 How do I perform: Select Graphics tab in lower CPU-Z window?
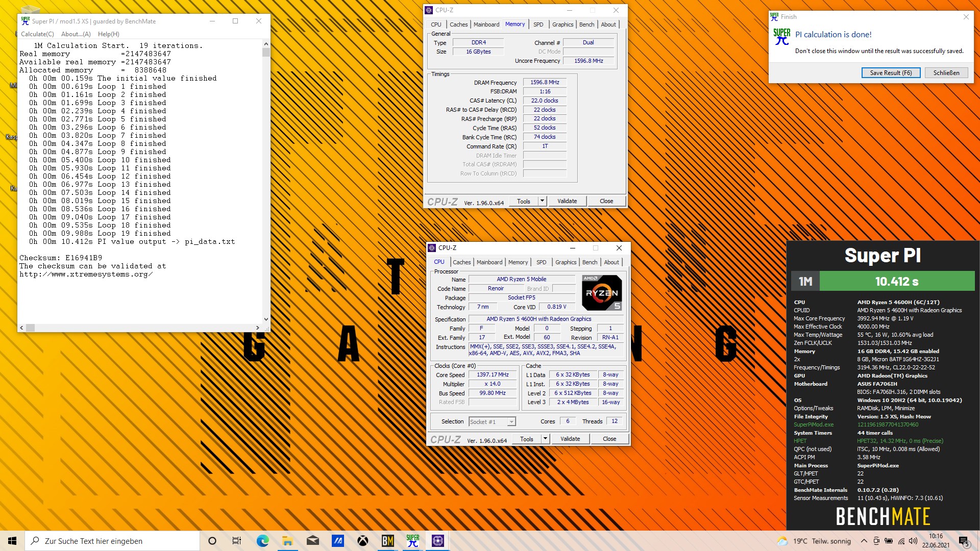click(566, 262)
